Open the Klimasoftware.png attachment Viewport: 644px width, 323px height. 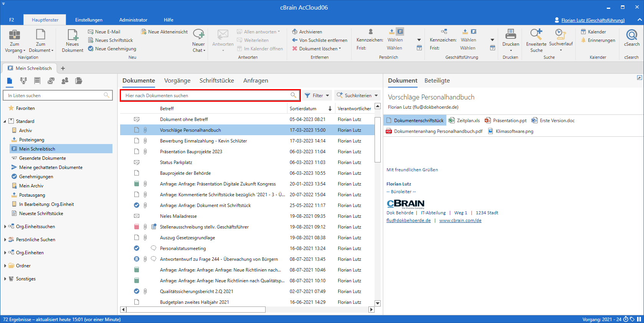510,131
